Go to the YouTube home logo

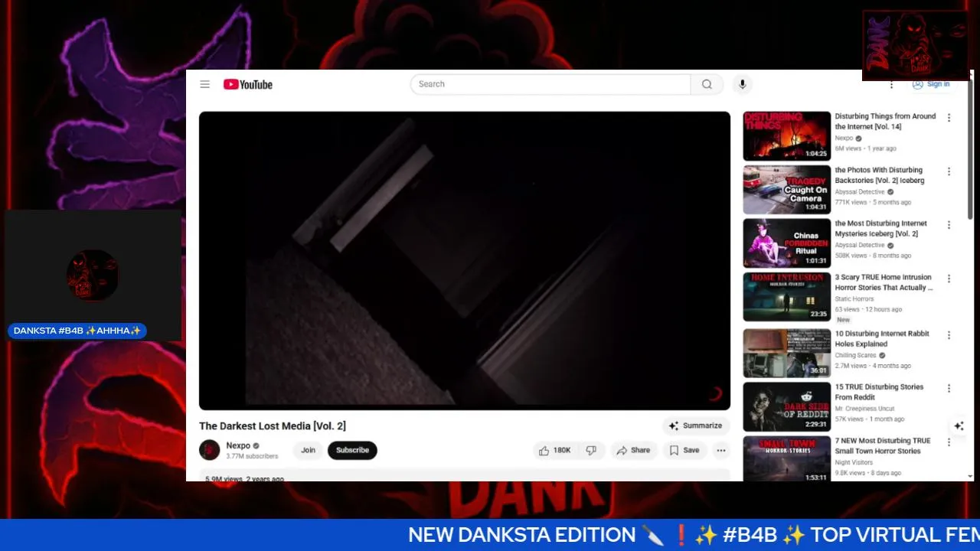[x=248, y=84]
